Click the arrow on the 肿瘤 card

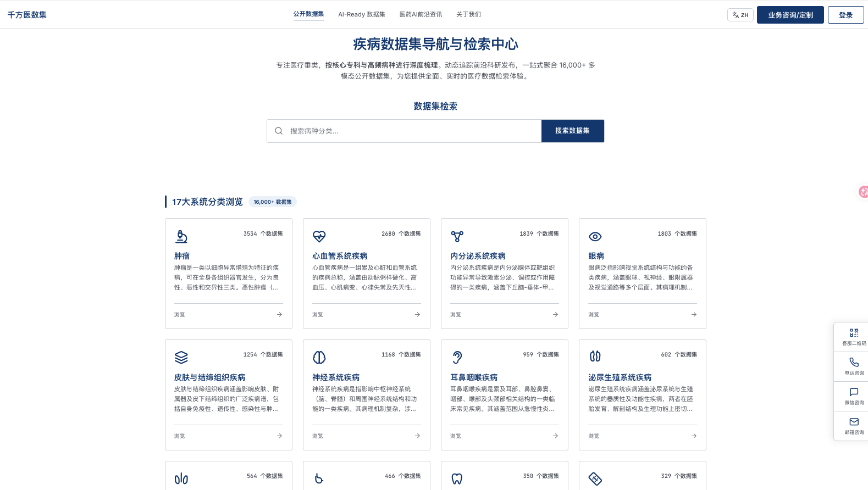tap(279, 315)
